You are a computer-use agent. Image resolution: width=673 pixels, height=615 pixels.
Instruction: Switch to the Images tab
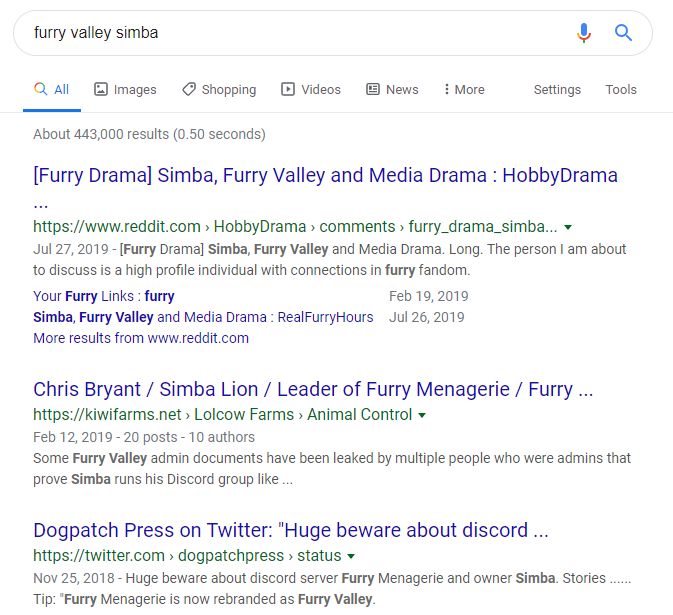click(x=125, y=89)
